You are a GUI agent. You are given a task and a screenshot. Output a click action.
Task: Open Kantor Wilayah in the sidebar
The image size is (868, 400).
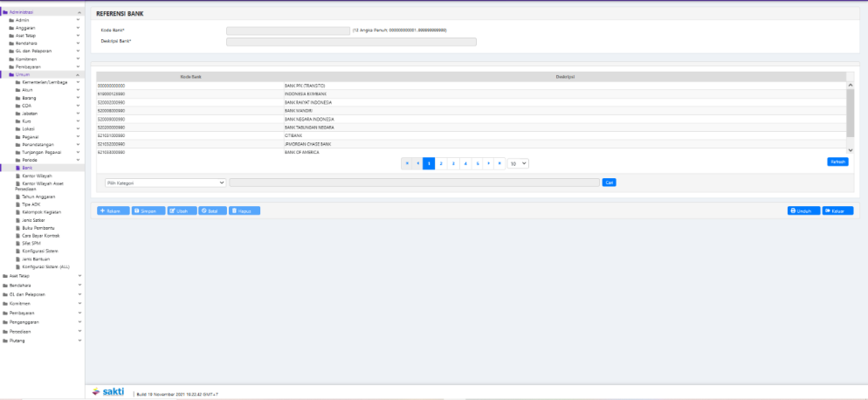(x=38, y=176)
